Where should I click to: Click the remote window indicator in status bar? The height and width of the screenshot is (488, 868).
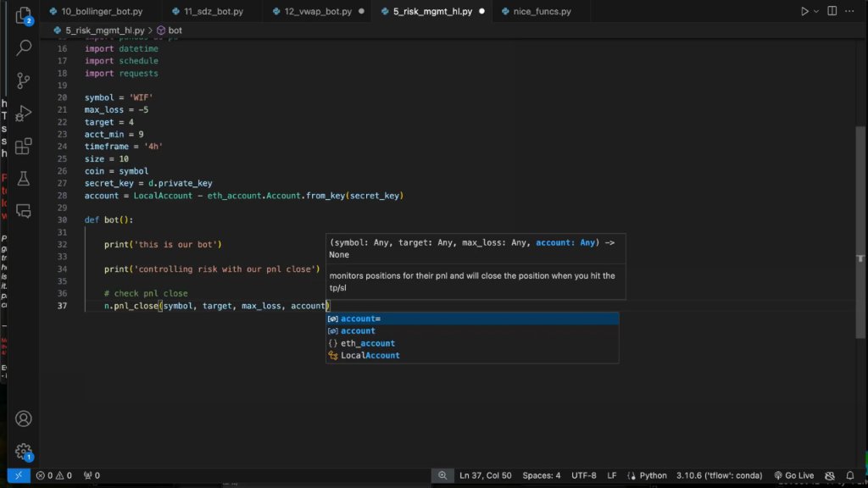click(19, 475)
